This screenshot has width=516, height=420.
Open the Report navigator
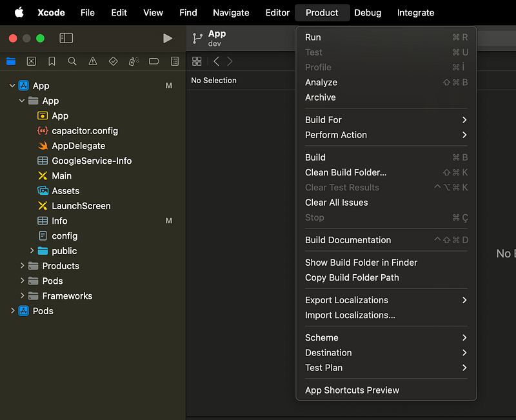[175, 61]
